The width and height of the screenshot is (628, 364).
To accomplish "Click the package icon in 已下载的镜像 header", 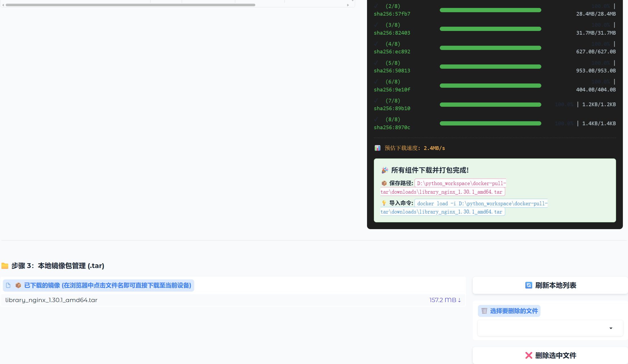I will (x=18, y=285).
